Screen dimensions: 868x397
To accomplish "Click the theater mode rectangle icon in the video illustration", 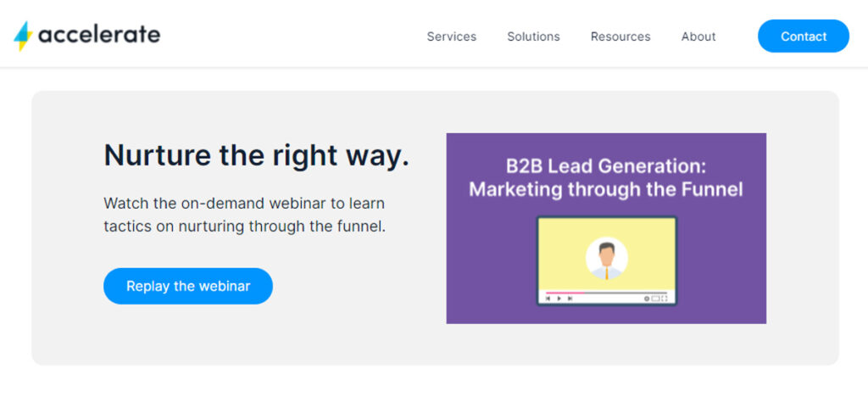I will point(655,299).
